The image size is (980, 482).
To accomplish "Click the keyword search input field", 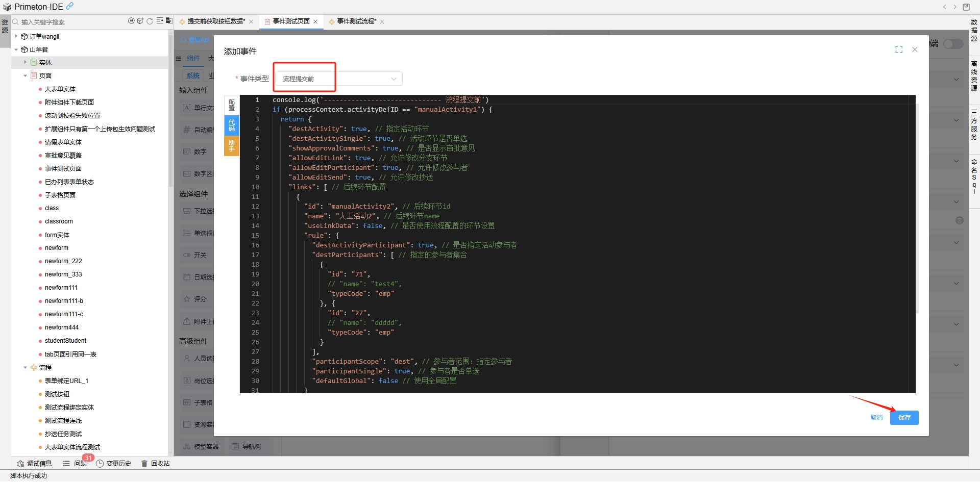I will pyautogui.click(x=71, y=22).
